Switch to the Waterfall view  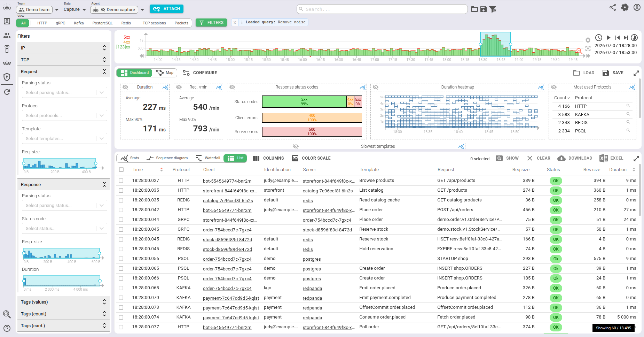pos(208,158)
